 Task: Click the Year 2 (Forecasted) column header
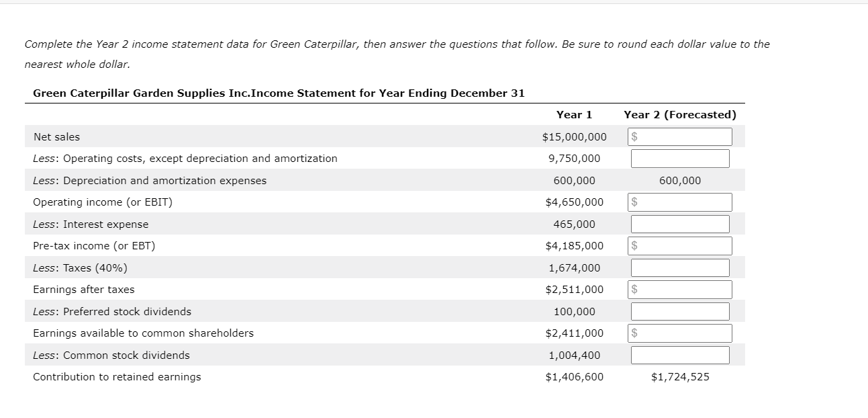click(680, 114)
